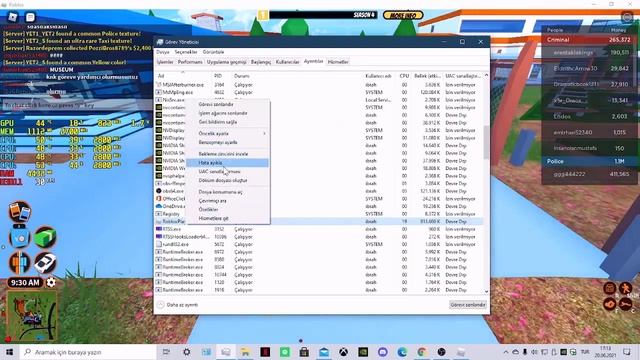Click the Görevi sonlandır button
Image resolution: width=640 pixels, height=360 pixels.
(468, 305)
